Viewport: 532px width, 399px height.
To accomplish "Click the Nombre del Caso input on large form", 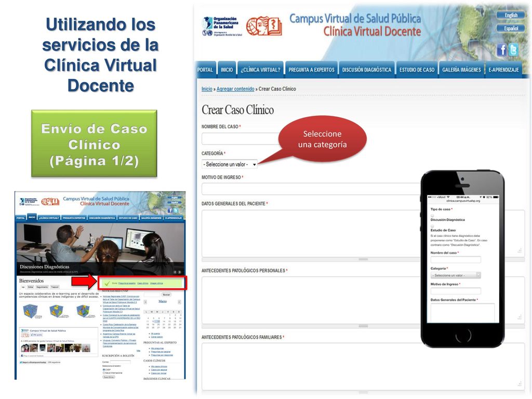I will click(241, 139).
